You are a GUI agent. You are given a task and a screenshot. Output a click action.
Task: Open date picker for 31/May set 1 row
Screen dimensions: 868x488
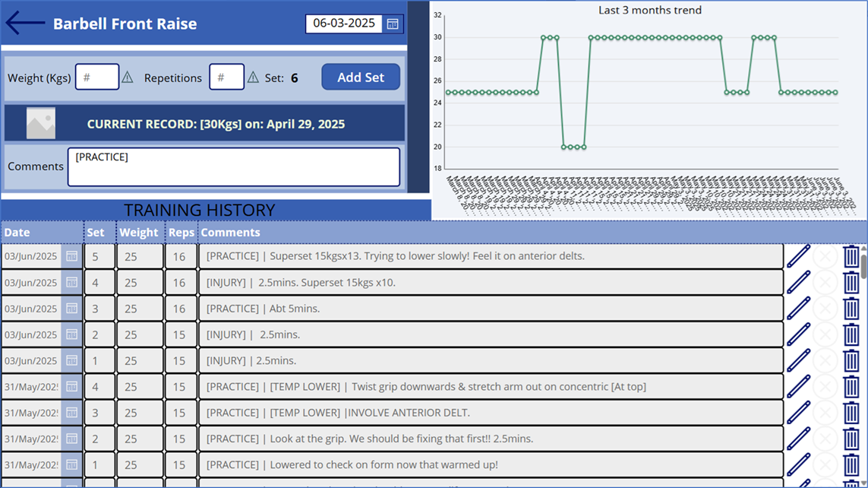71,464
